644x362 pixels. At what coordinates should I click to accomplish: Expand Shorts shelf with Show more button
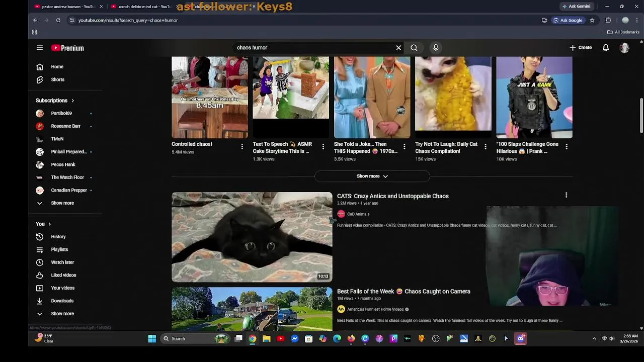(372, 176)
